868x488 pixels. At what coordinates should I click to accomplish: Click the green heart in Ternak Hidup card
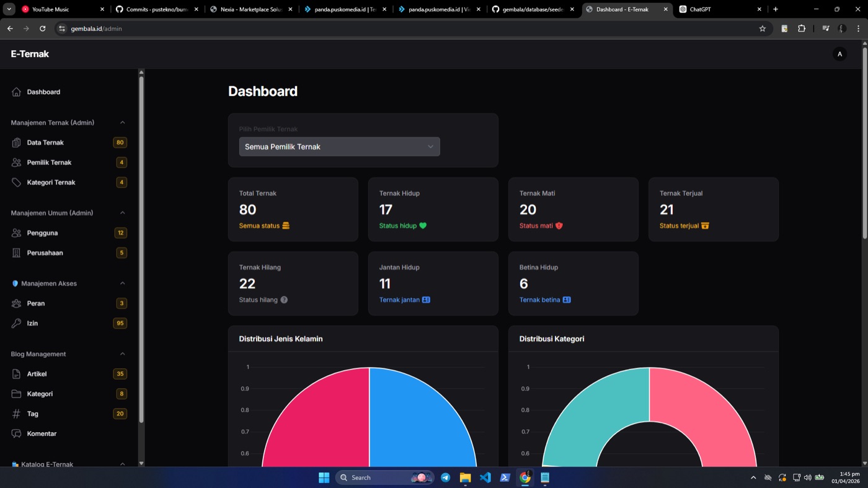coord(423,226)
